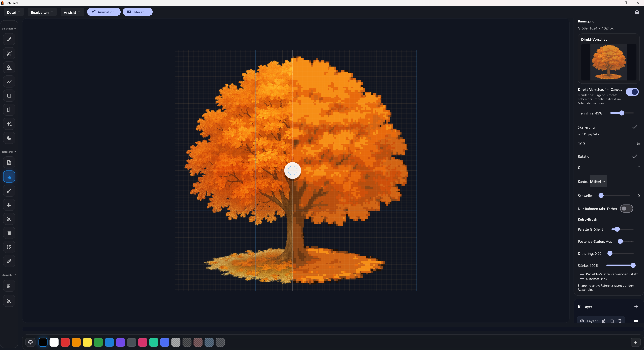Enable Nur Rahmen (akt. Farbe) toggle
The width and height of the screenshot is (644, 350).
point(626,209)
